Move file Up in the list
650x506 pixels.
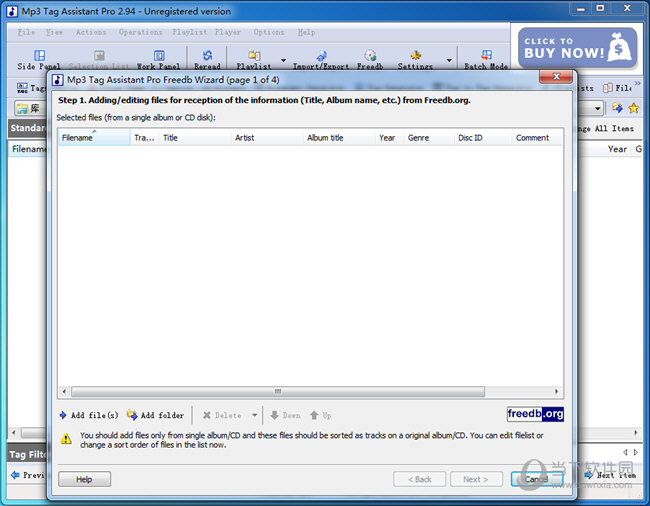320,415
